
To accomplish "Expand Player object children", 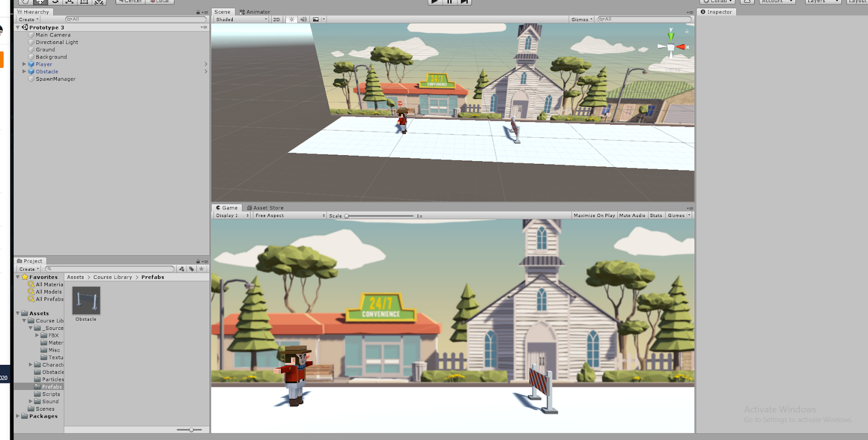I will 24,64.
